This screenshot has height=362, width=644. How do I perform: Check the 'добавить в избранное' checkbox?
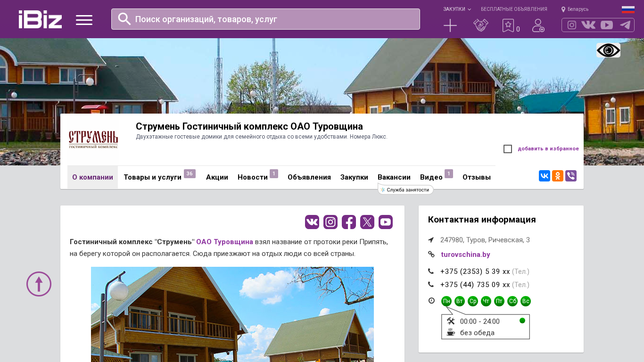click(508, 149)
